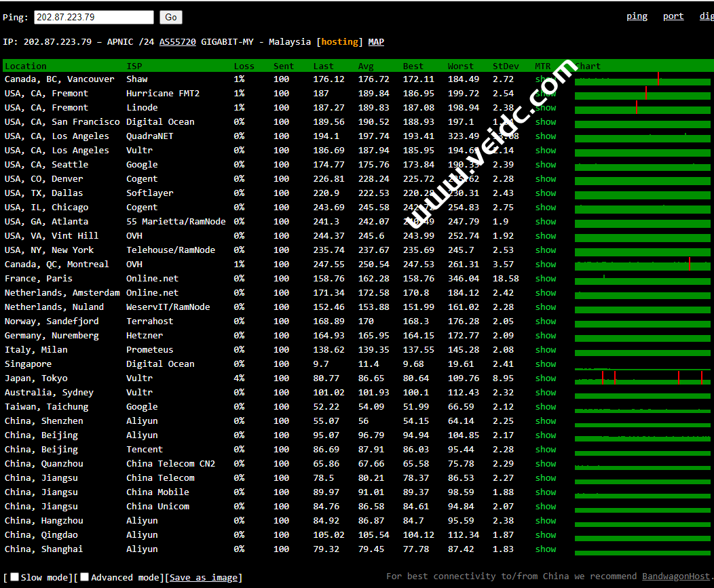The height and width of the screenshot is (588, 714).
Task: Show MTR for Dallas Softlayer row
Action: click(546, 193)
